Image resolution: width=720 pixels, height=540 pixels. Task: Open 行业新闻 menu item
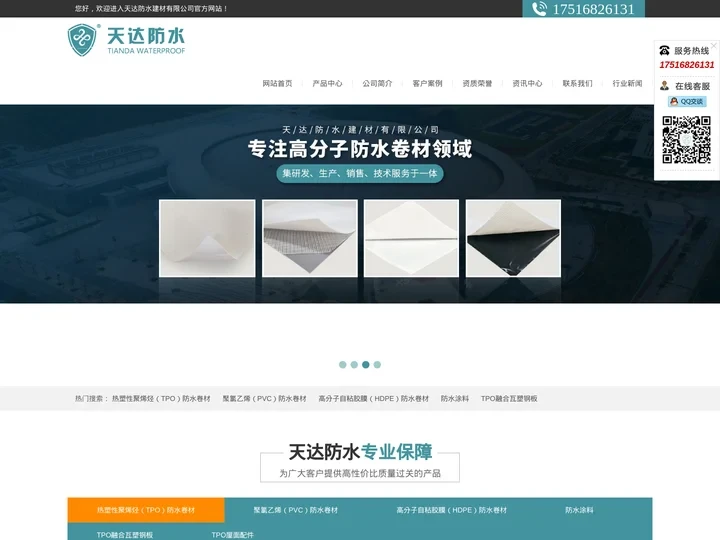(627, 84)
